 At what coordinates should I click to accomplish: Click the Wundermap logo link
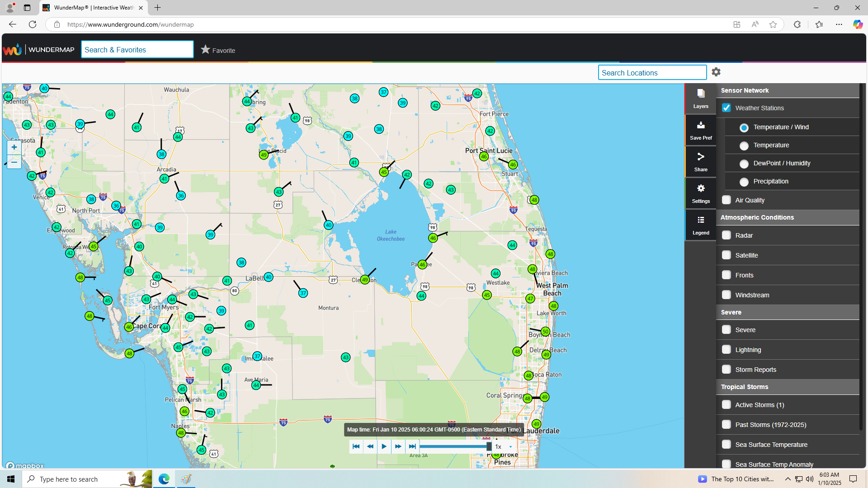pyautogui.click(x=38, y=50)
